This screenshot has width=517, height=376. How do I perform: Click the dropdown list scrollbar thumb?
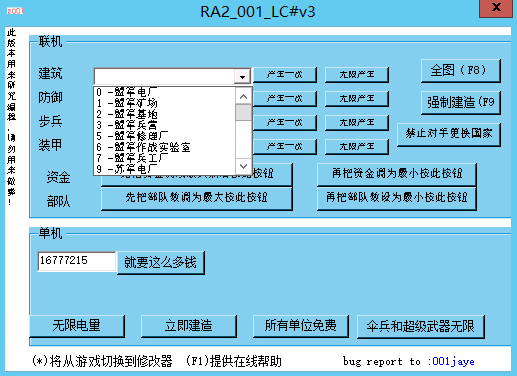(x=243, y=112)
